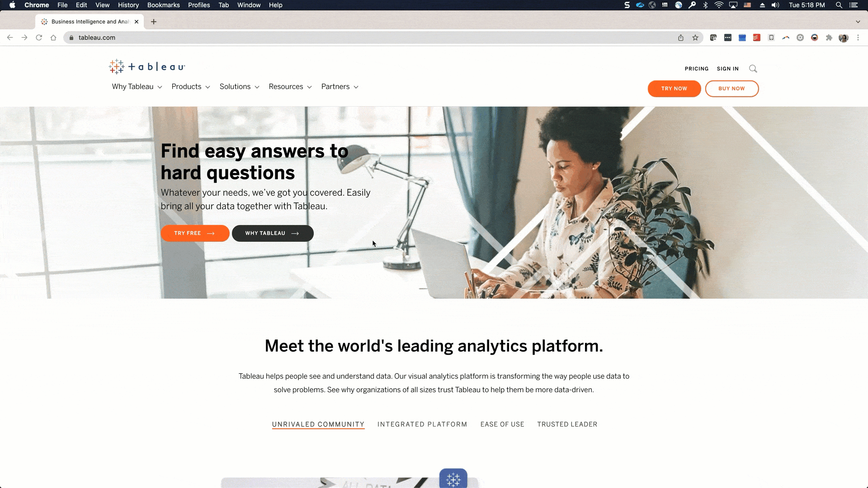Select the INTEGRATED PLATFORM tab
This screenshot has width=868, height=488.
422,424
